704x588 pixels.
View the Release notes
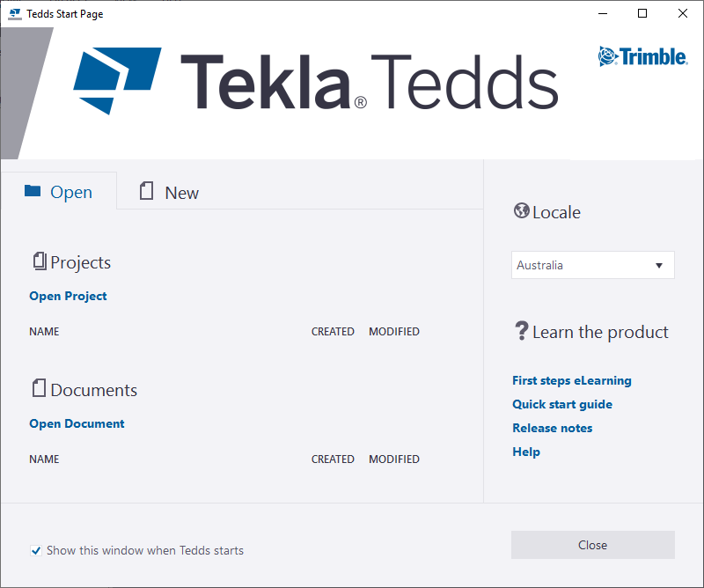pos(552,428)
